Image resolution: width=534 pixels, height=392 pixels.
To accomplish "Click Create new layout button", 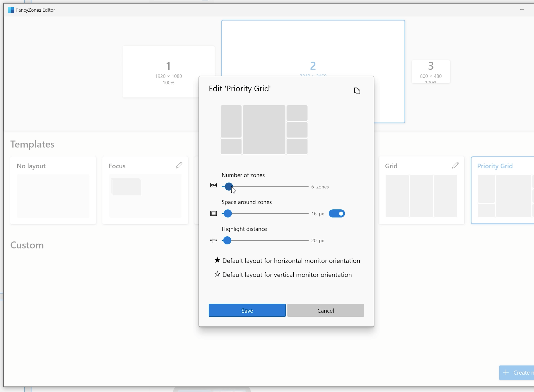I will 516,373.
